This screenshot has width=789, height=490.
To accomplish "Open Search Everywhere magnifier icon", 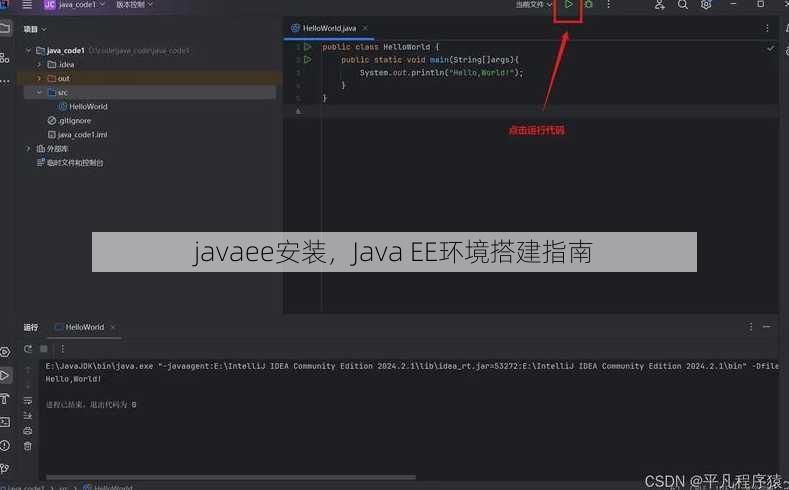I will click(x=682, y=5).
